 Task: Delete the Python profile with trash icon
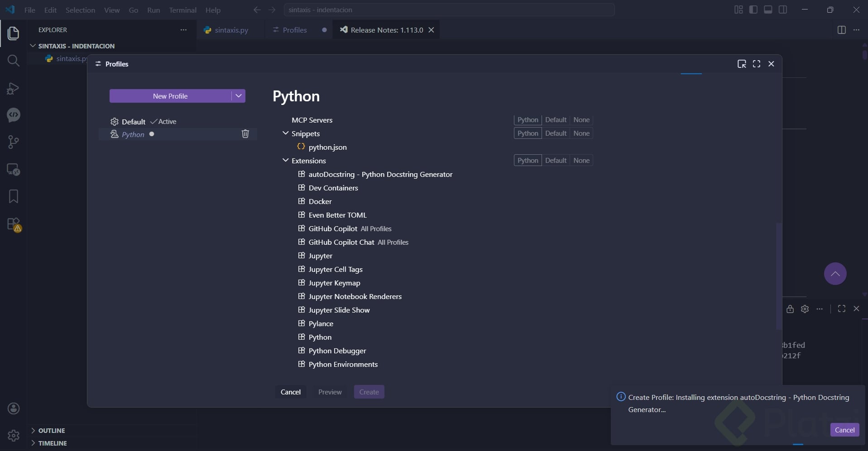point(245,134)
